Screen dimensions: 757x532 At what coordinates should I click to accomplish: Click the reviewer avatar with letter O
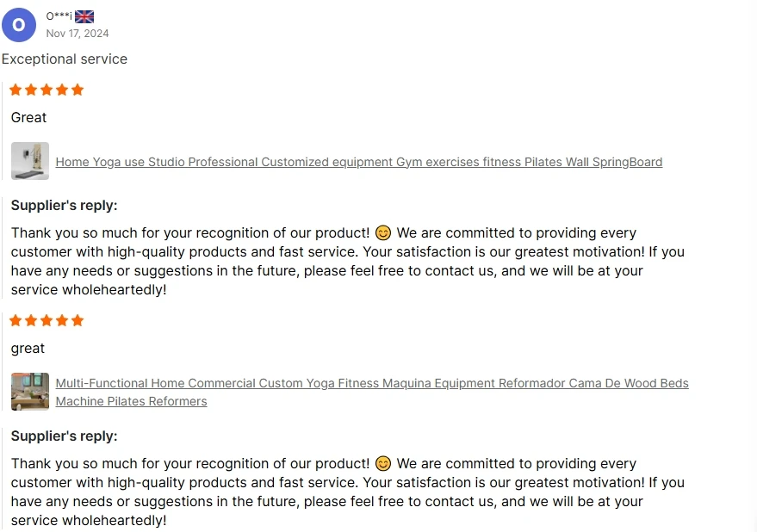coord(19,24)
